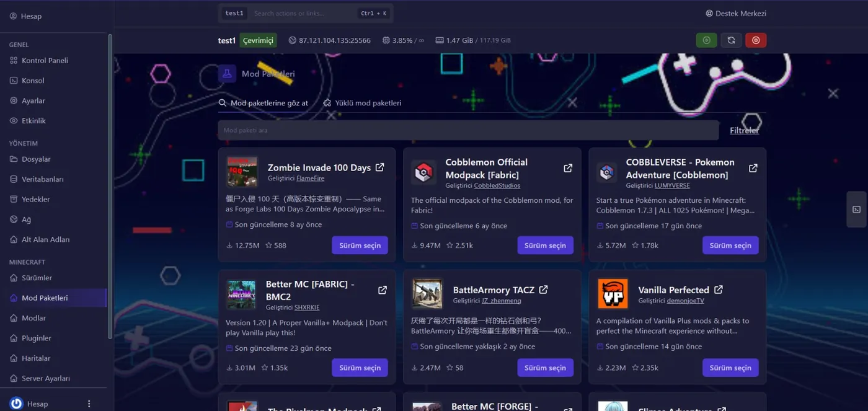Click Cobblemon Official Modpack thumbnail

424,172
